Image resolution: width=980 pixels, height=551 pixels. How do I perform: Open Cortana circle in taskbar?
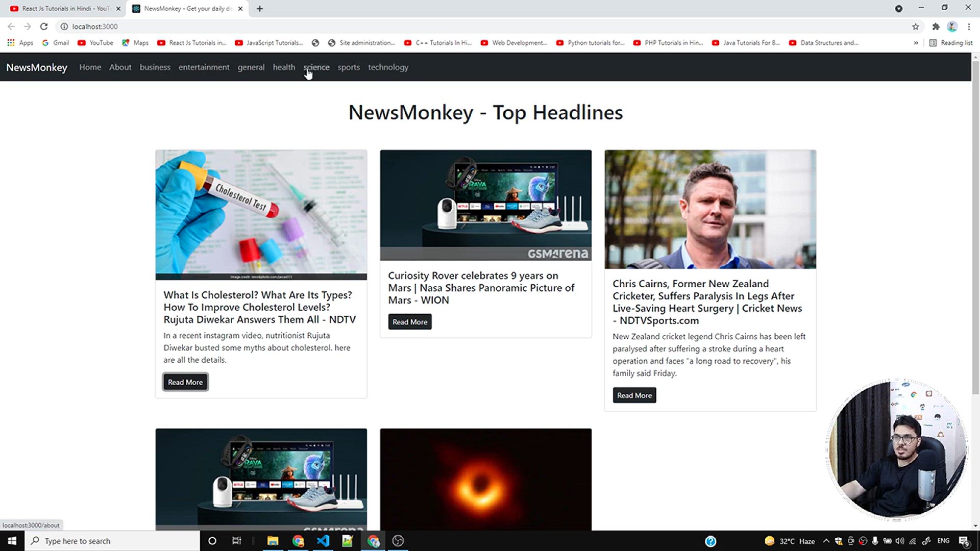pos(212,541)
